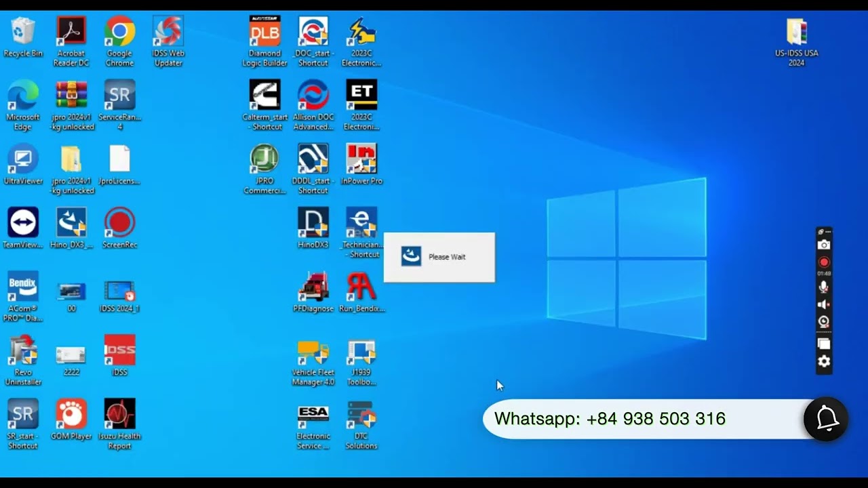Screen dimensions: 868x488
Task: Select the IDSS Web Updater icon
Action: point(168,42)
